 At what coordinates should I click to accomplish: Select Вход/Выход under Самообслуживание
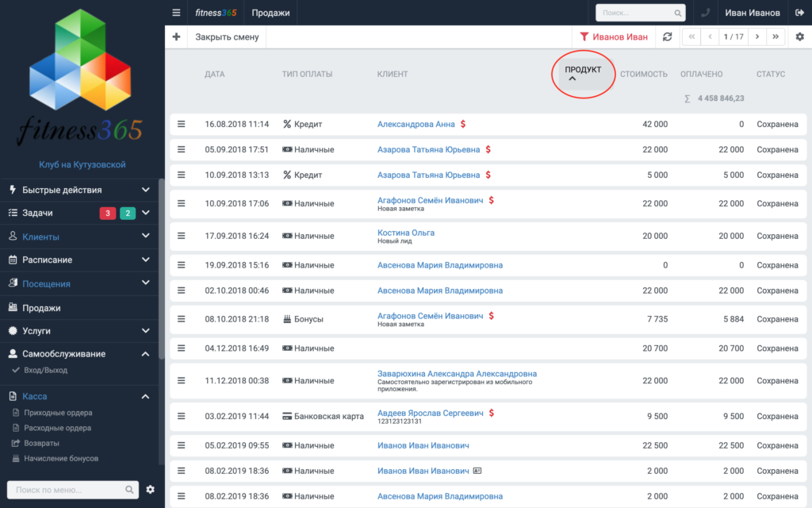[45, 370]
